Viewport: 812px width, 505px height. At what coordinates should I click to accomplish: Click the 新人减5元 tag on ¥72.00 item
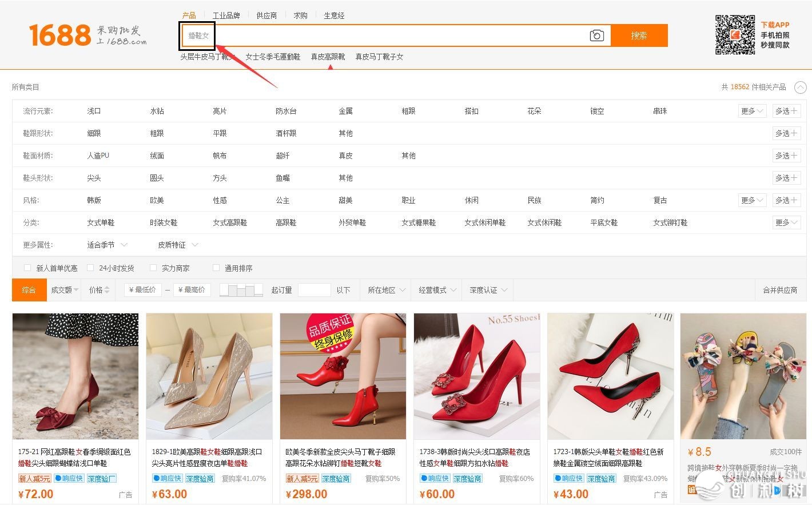[x=34, y=479]
